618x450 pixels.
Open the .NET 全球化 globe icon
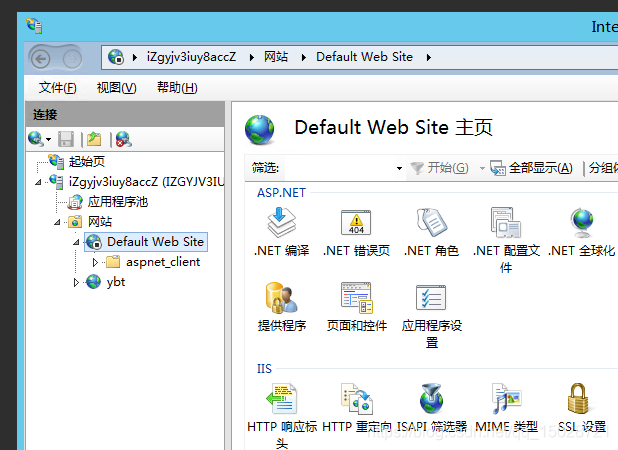click(x=582, y=223)
